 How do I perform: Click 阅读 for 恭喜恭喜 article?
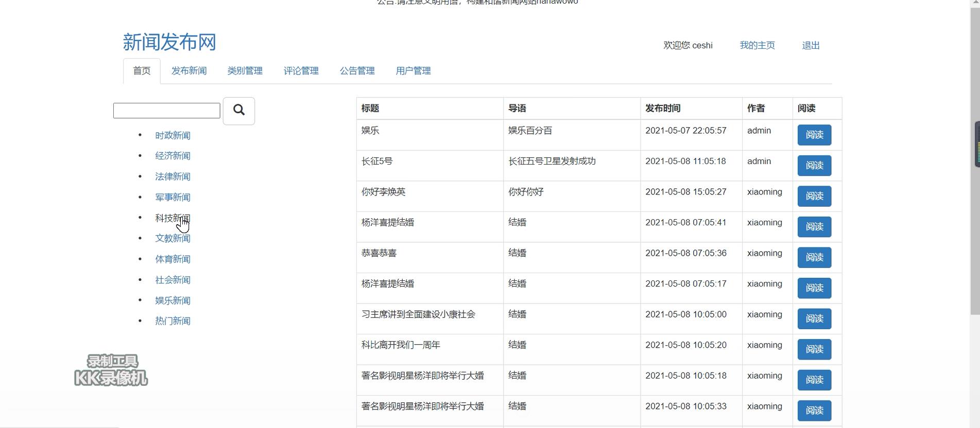814,257
